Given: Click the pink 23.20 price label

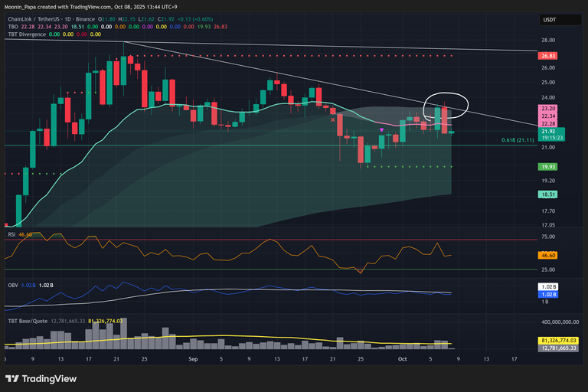Looking at the screenshot, I should [x=548, y=108].
